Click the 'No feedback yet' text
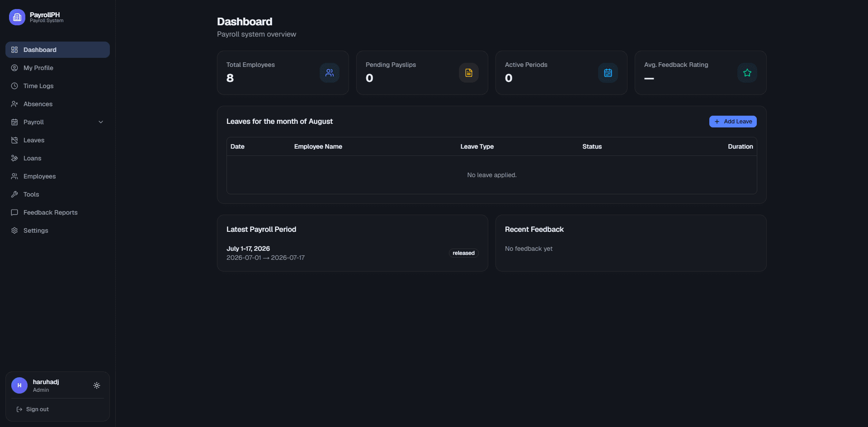Image resolution: width=868 pixels, height=427 pixels. point(528,249)
